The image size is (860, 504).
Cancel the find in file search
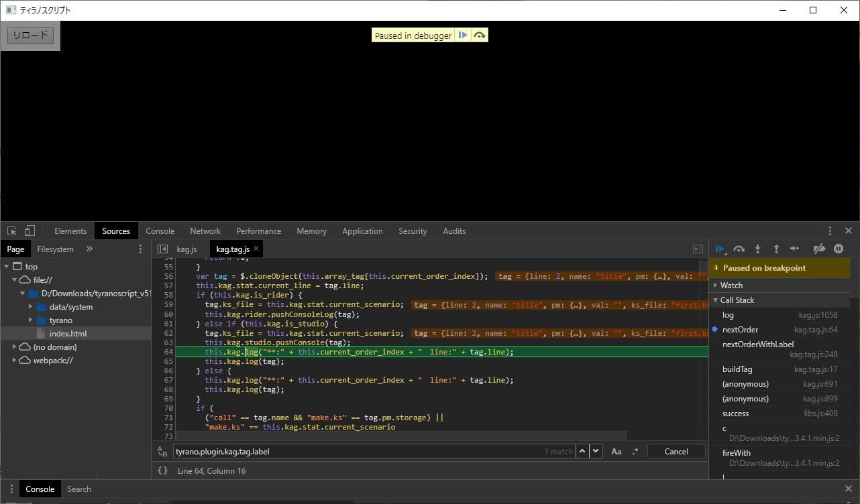(676, 452)
